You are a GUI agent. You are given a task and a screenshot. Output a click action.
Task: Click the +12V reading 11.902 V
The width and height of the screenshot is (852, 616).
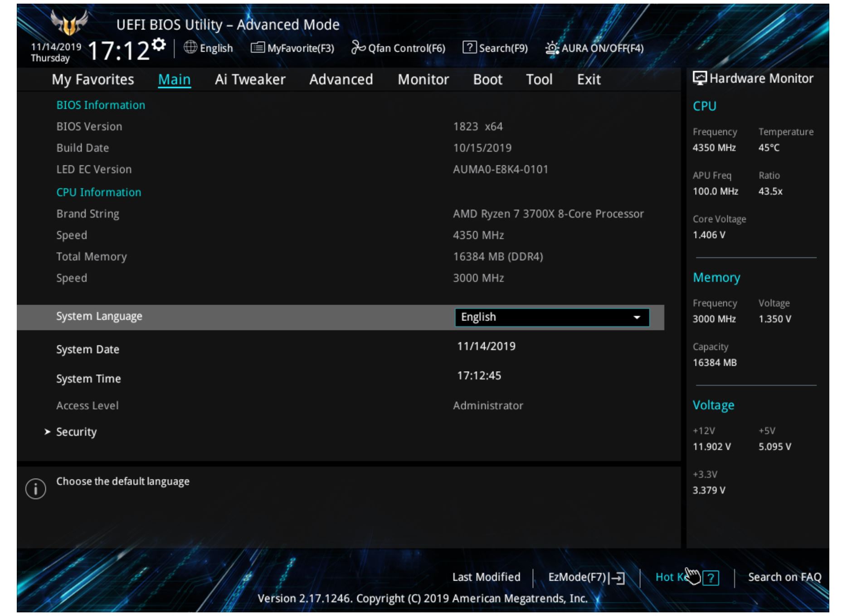click(712, 447)
